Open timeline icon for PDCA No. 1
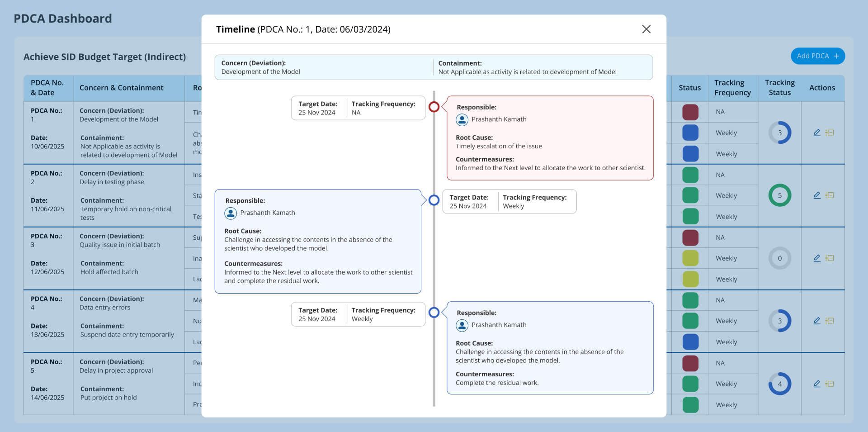 point(830,133)
